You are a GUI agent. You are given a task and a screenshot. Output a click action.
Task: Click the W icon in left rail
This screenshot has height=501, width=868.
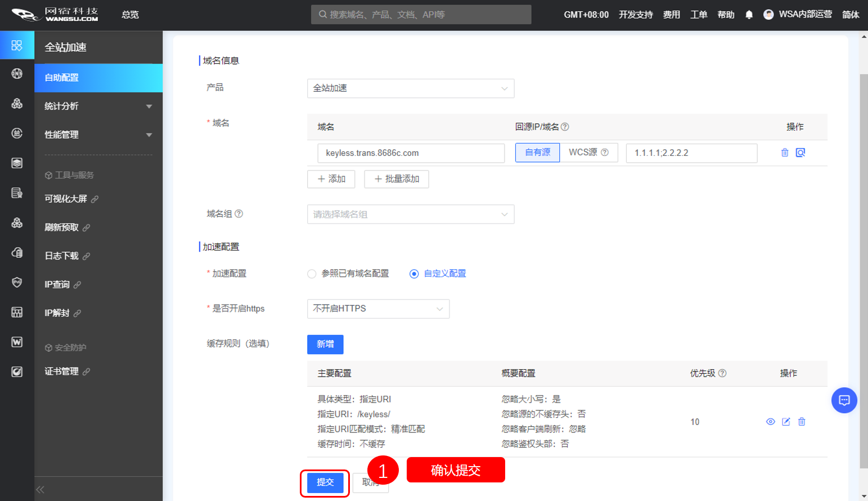pyautogui.click(x=17, y=342)
